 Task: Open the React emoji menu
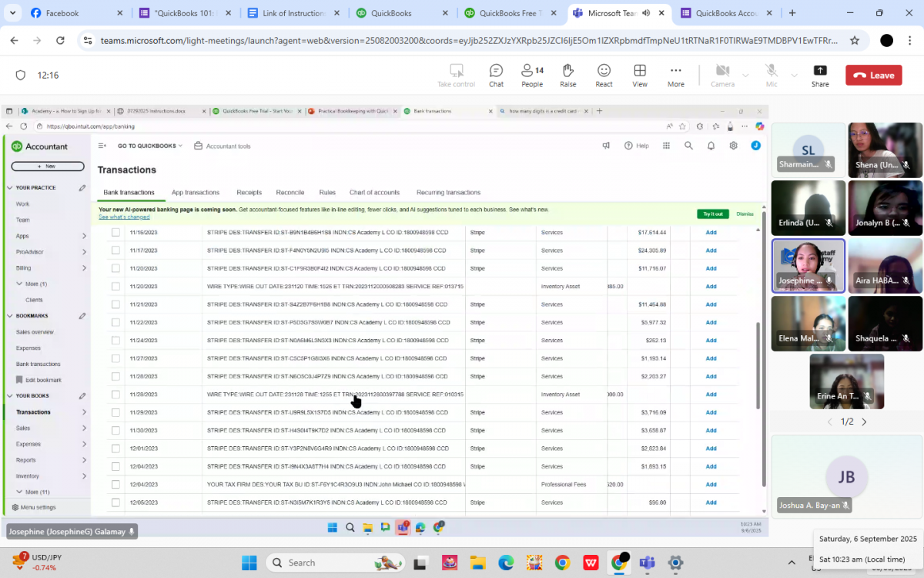click(x=604, y=75)
